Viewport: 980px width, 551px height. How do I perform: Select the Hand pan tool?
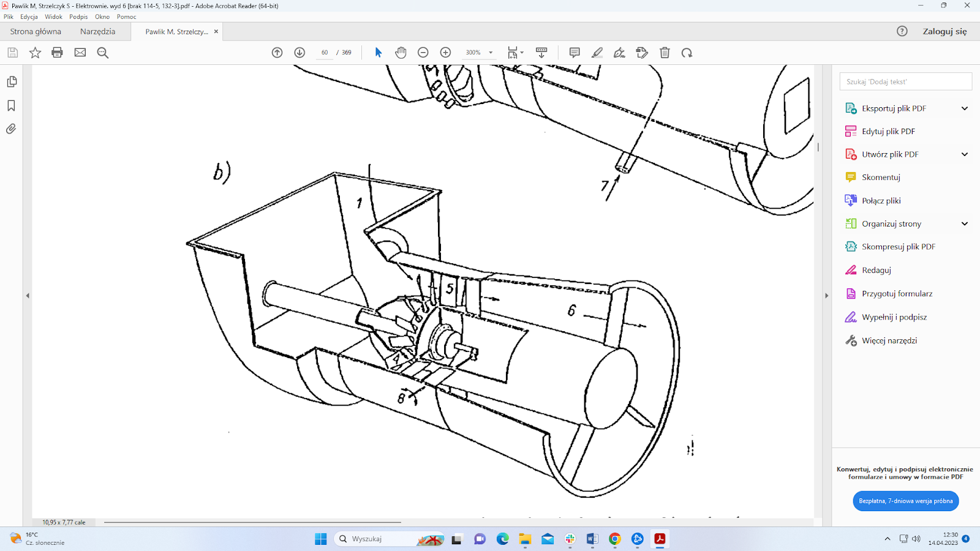pos(401,53)
